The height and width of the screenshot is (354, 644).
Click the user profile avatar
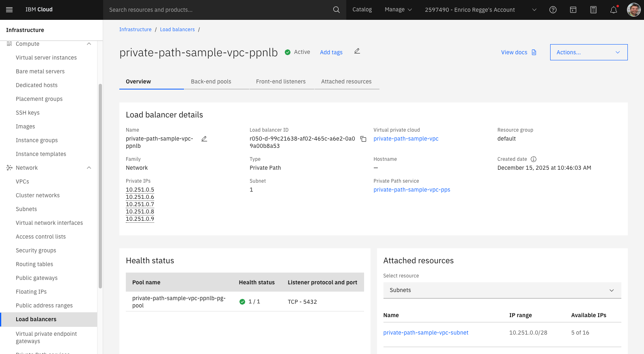633,10
